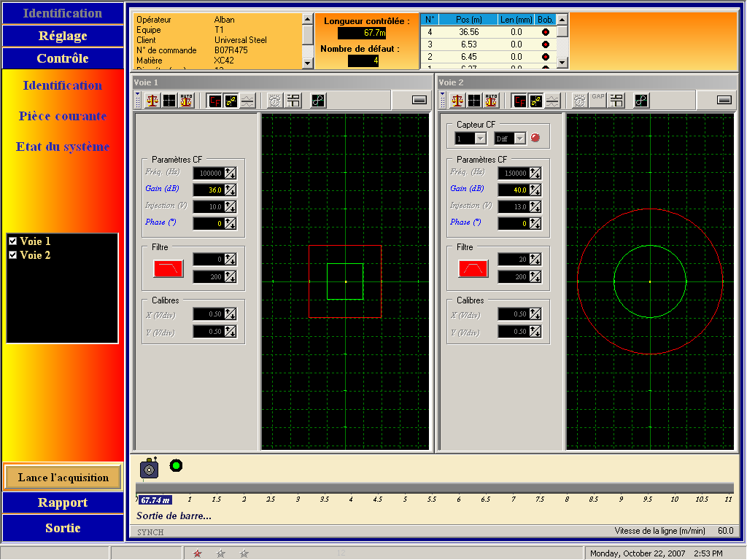747x560 pixels.
Task: Click the crosshair grid icon in Voie 2 toolbar
Action: 474,101
